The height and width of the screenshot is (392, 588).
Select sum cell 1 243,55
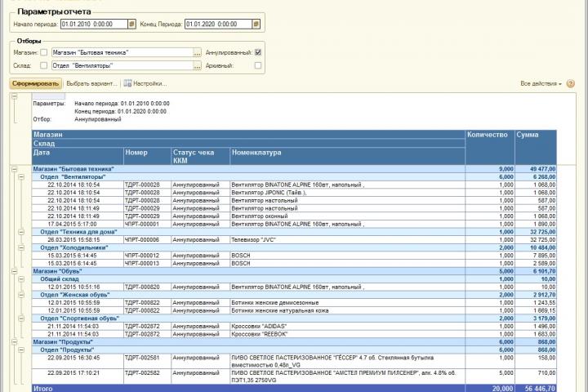coord(536,303)
